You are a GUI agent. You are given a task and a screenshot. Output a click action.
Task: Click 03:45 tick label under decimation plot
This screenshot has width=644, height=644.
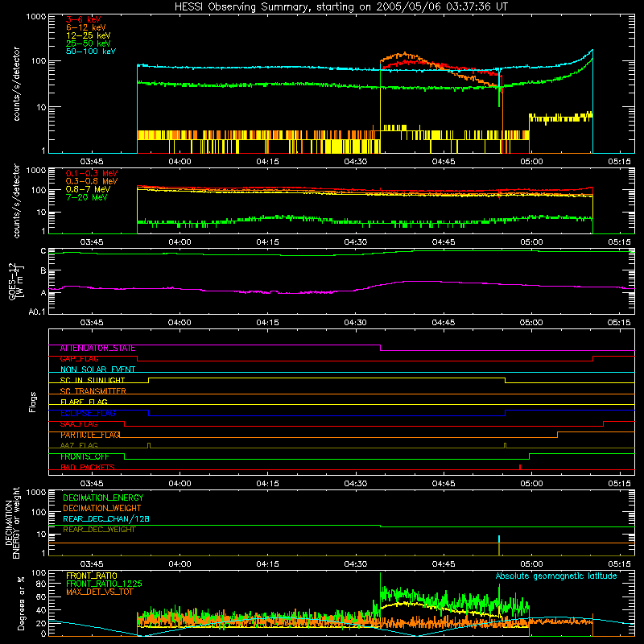click(92, 564)
